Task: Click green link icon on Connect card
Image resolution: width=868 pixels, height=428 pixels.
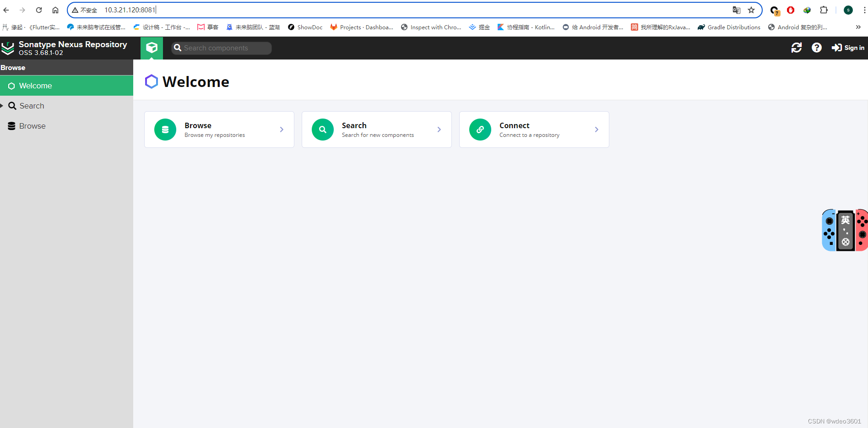Action: coord(480,130)
